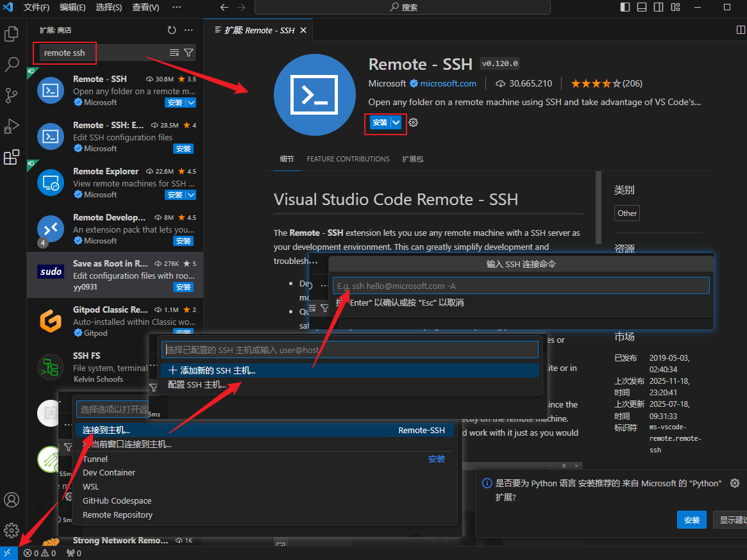Toggle secondary side bar layout icon
Viewport: 747px width, 560px height.
point(659,7)
